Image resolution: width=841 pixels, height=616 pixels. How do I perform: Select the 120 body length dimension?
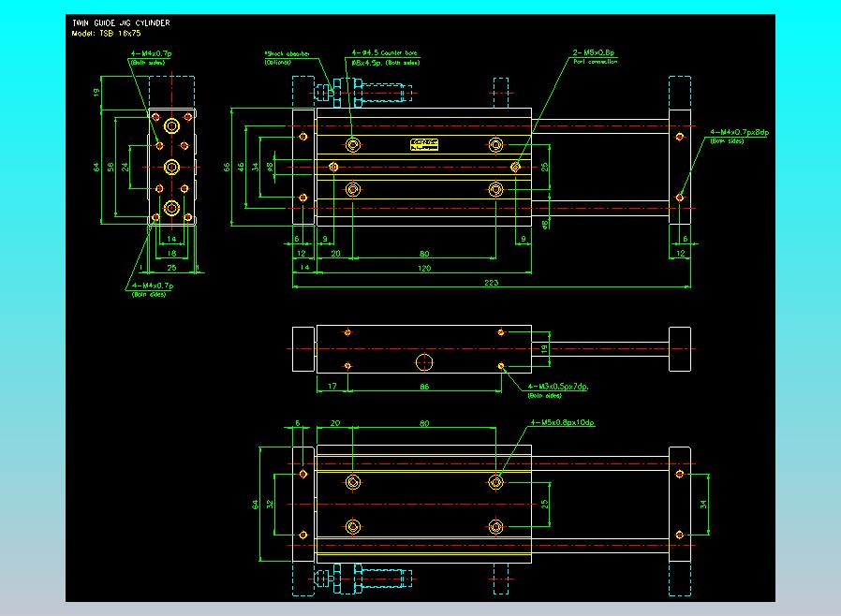[423, 268]
